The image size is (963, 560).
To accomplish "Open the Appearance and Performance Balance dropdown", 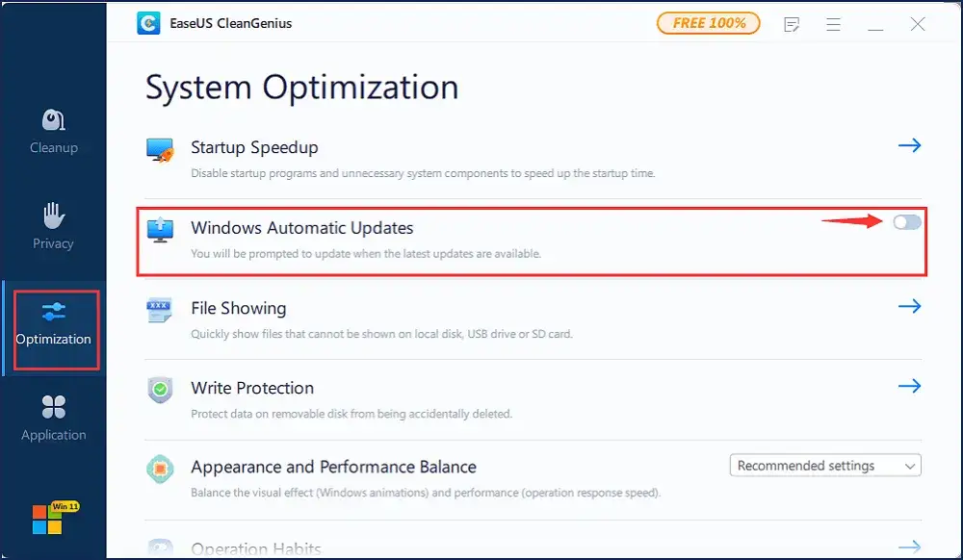I will tap(825, 465).
